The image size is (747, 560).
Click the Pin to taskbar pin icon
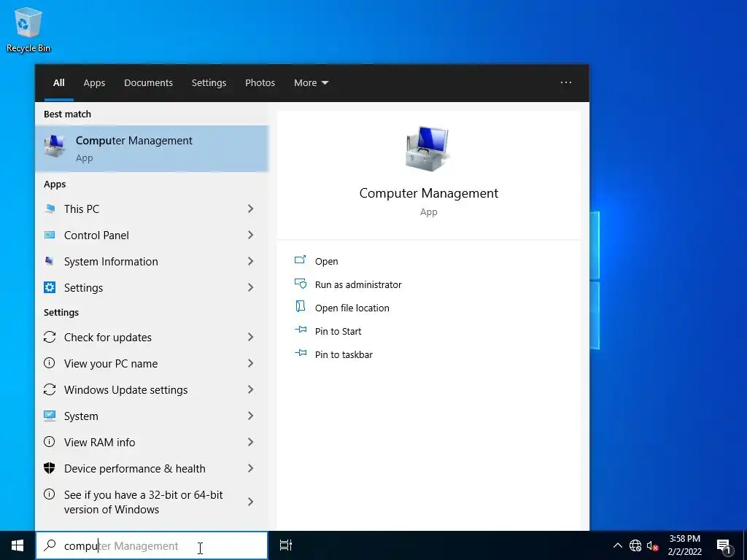tap(301, 353)
